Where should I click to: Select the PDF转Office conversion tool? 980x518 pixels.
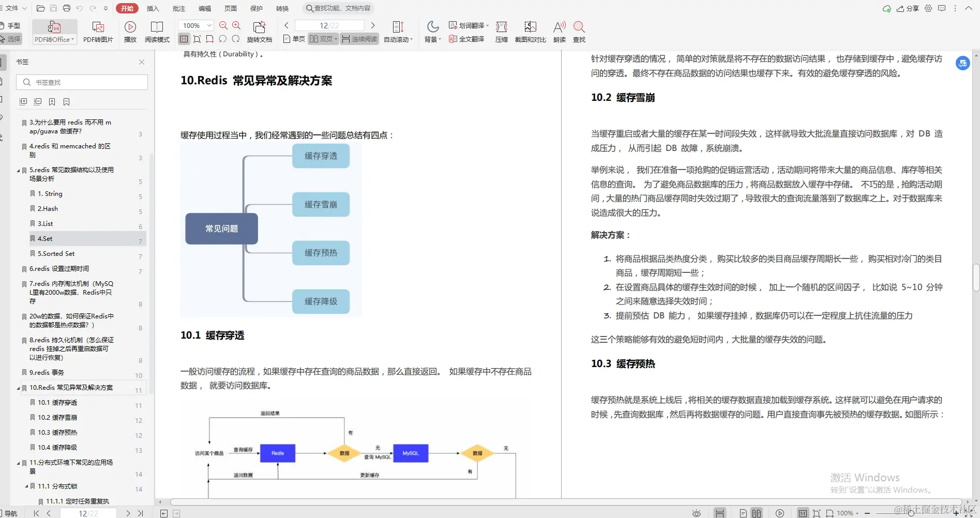[x=54, y=31]
